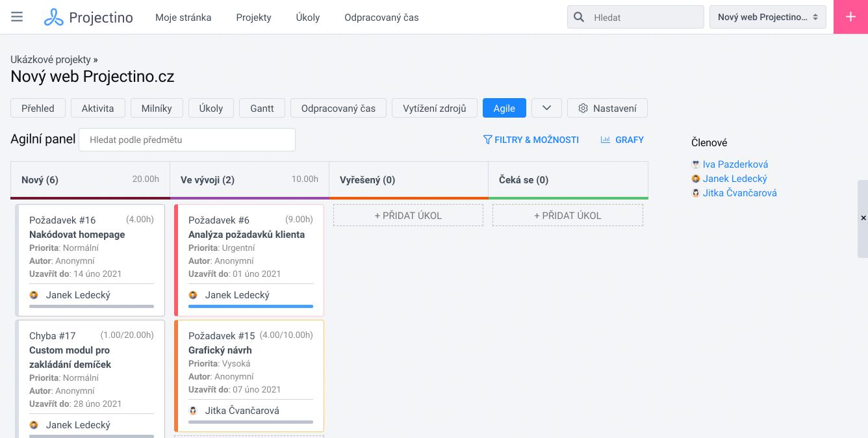Click Požadavek #15 label
This screenshot has height=438, width=868.
222,336
